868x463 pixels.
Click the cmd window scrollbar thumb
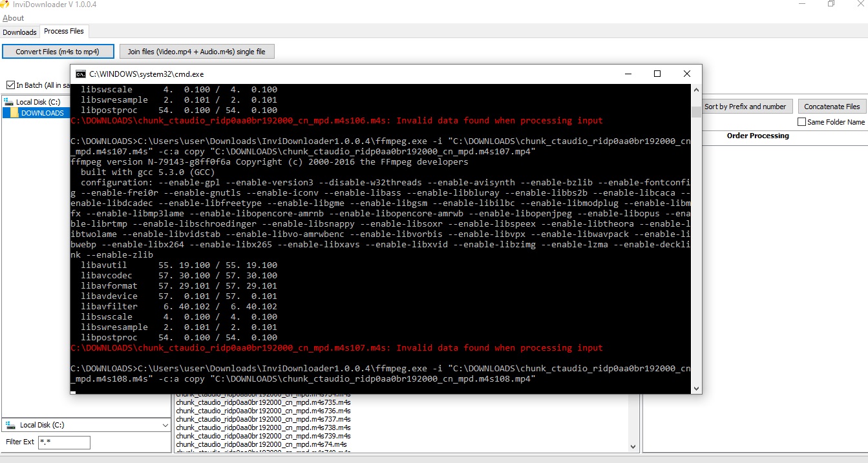pyautogui.click(x=696, y=112)
